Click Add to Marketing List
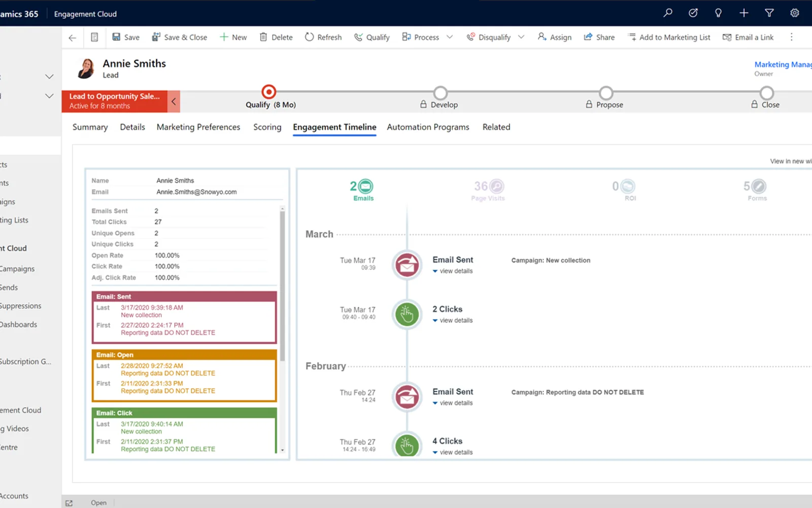The width and height of the screenshot is (812, 508). coord(669,37)
